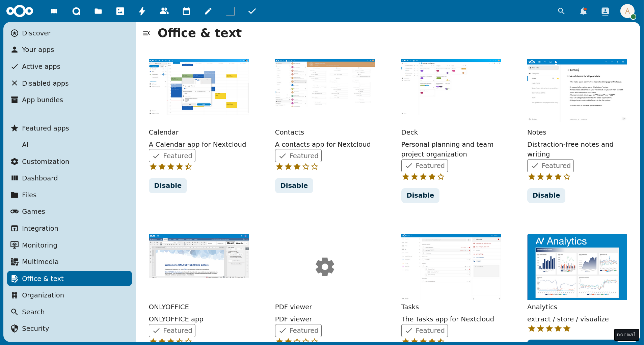
Task: Open Tasks checkmark icon in top bar
Action: click(x=252, y=11)
